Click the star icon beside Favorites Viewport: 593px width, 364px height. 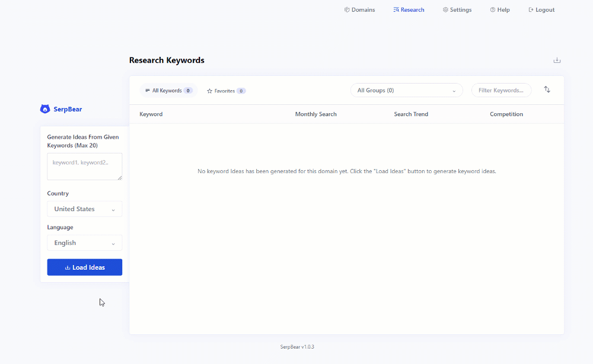(x=209, y=91)
